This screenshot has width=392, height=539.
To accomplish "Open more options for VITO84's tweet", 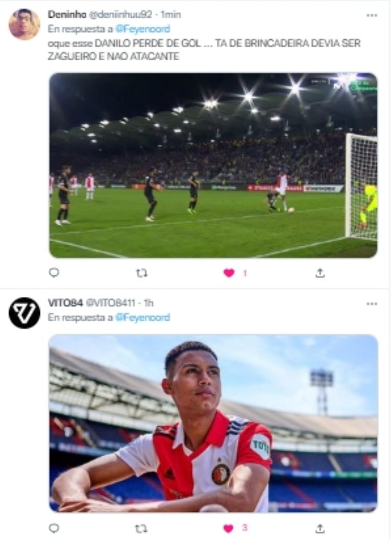I will (372, 303).
